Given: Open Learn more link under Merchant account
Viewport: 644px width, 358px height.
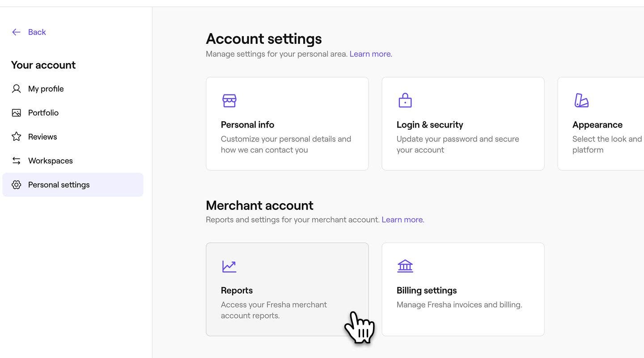Looking at the screenshot, I should [x=402, y=220].
